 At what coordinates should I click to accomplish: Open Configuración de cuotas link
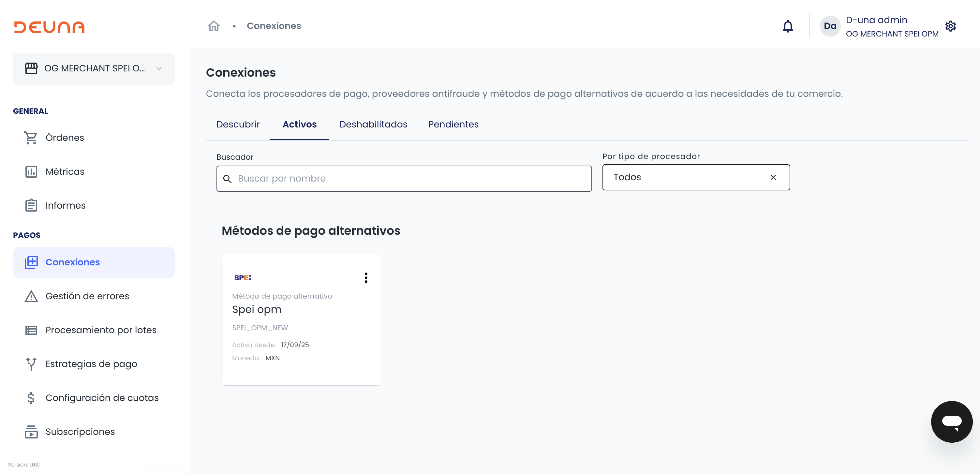point(102,397)
